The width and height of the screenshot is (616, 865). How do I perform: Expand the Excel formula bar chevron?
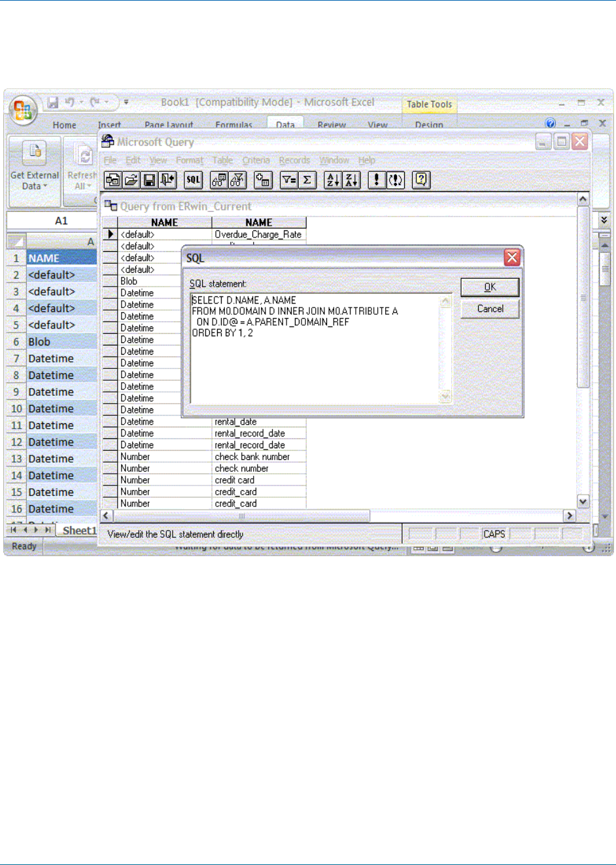(x=604, y=220)
